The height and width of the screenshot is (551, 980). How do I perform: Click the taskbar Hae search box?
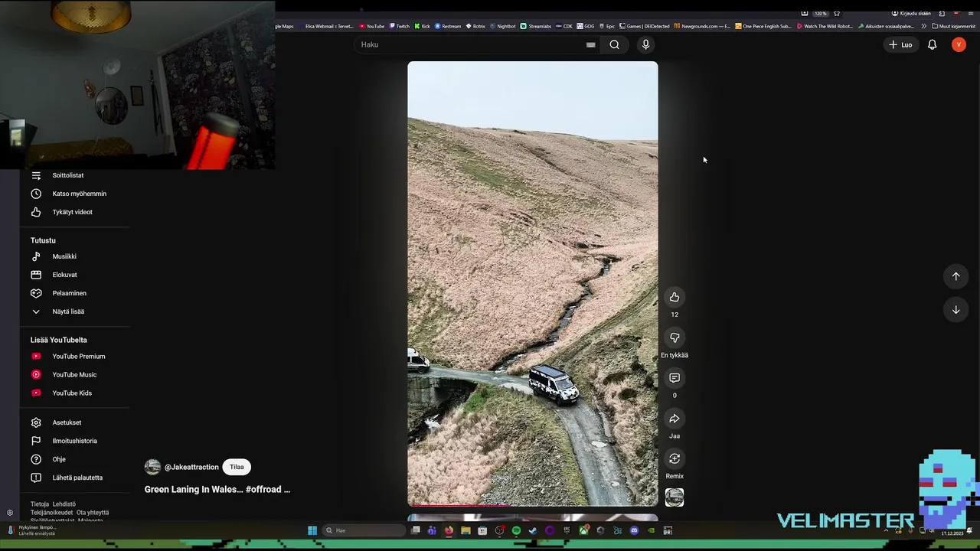point(364,530)
